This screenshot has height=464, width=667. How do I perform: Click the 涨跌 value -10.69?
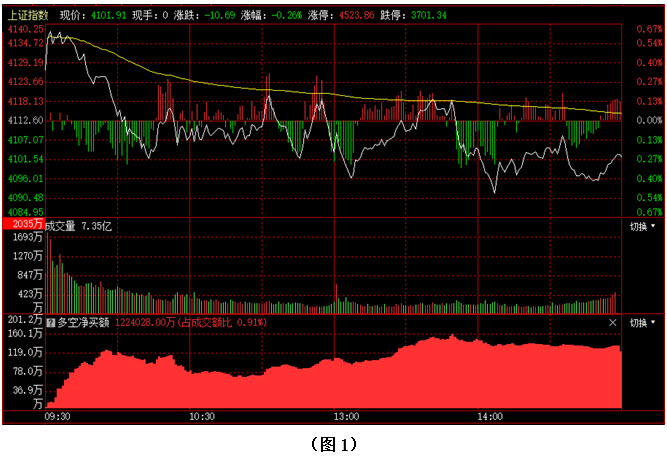tap(218, 16)
